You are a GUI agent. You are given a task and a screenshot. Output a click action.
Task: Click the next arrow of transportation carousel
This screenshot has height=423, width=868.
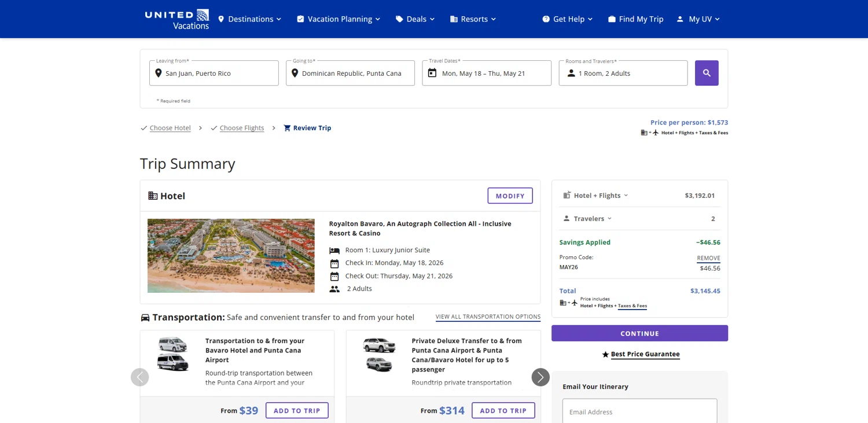point(540,377)
